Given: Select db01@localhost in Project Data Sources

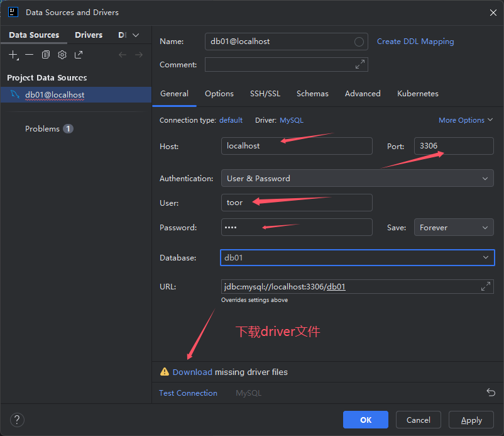Looking at the screenshot, I should [x=76, y=94].
